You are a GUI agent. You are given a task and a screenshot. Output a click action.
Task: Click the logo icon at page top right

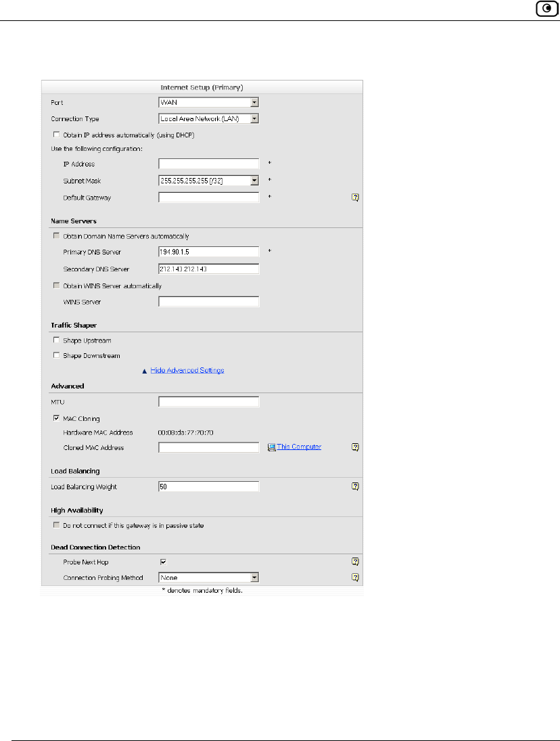546,9
